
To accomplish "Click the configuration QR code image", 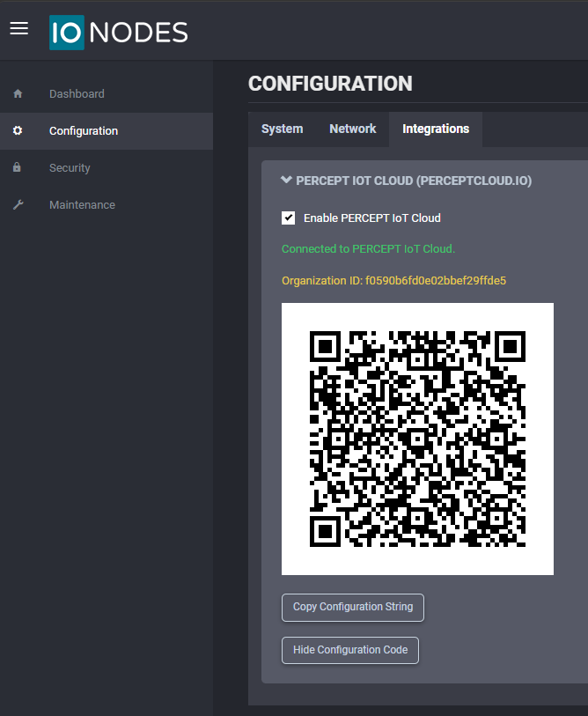I will 418,439.
